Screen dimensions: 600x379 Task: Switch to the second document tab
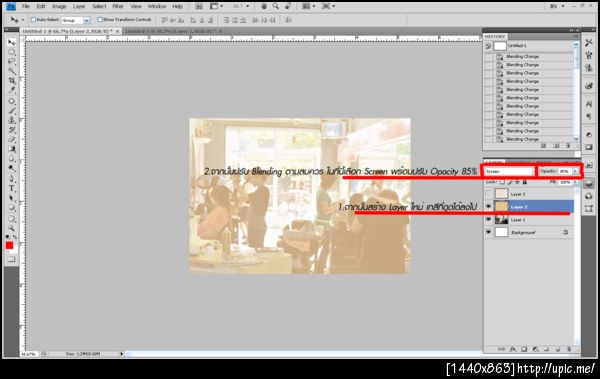coord(173,31)
